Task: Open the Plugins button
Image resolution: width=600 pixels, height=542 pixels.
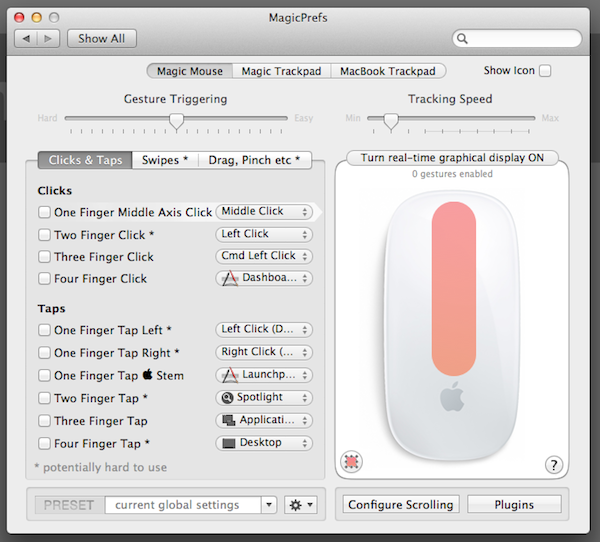Action: 514,504
